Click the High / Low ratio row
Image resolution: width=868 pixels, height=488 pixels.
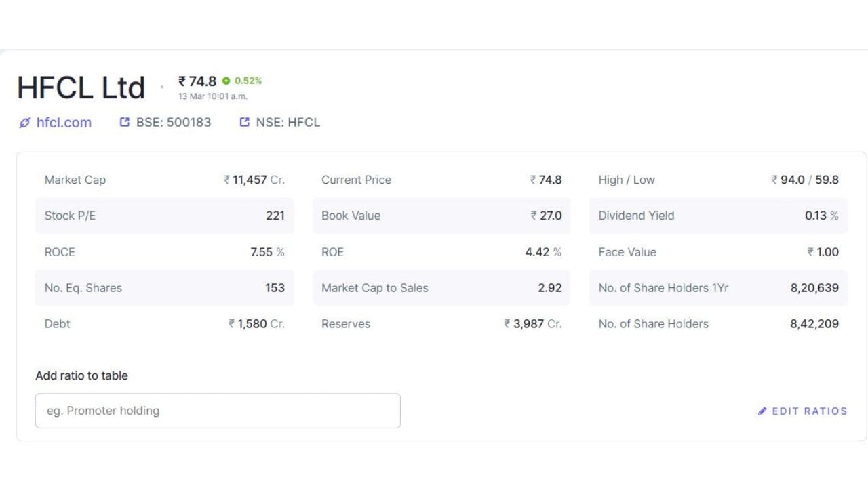[718, 180]
